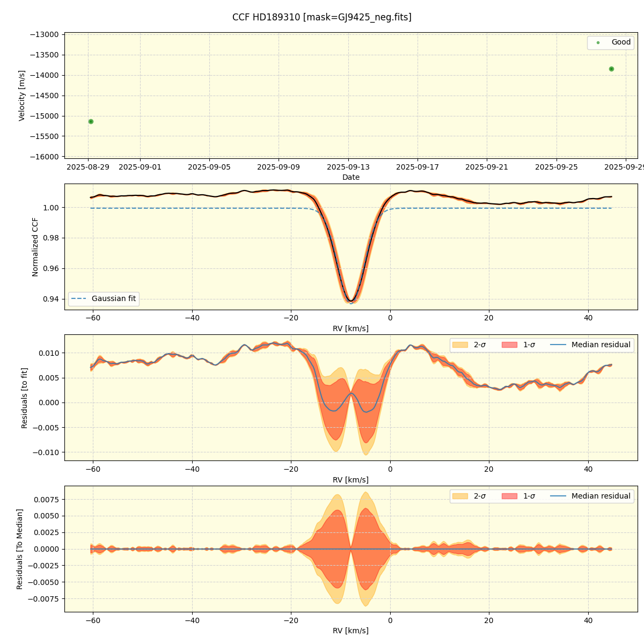Click the 'Normalized CCF' axis label
This screenshot has height=644, width=644.
pyautogui.click(x=35, y=247)
